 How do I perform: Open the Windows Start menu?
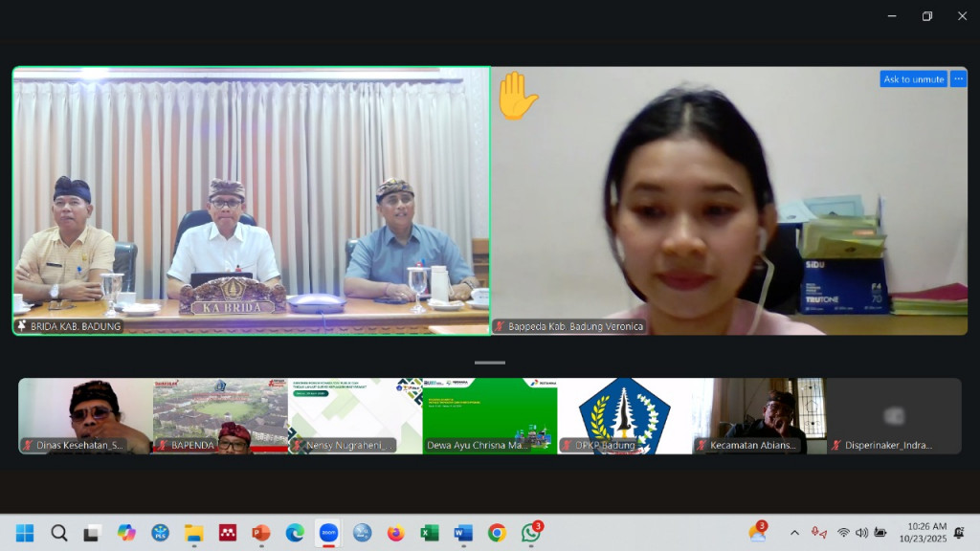[25, 533]
